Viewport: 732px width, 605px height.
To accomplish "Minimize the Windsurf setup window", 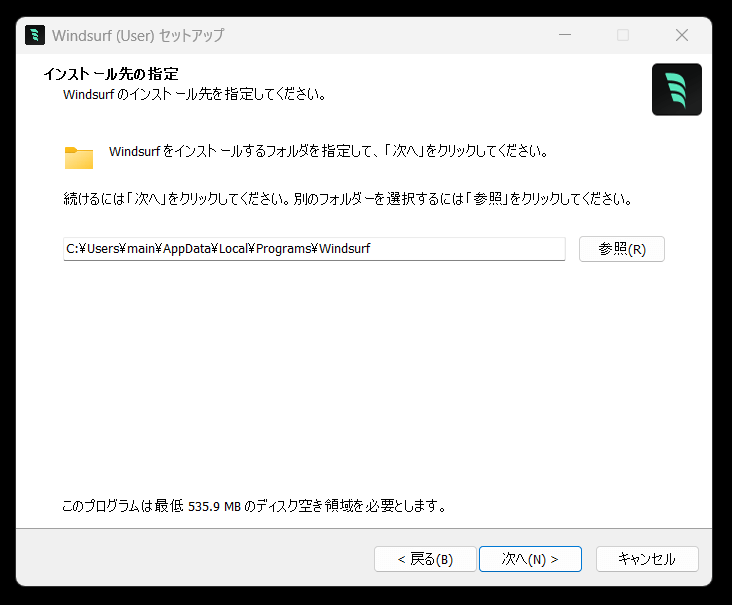I will point(565,35).
